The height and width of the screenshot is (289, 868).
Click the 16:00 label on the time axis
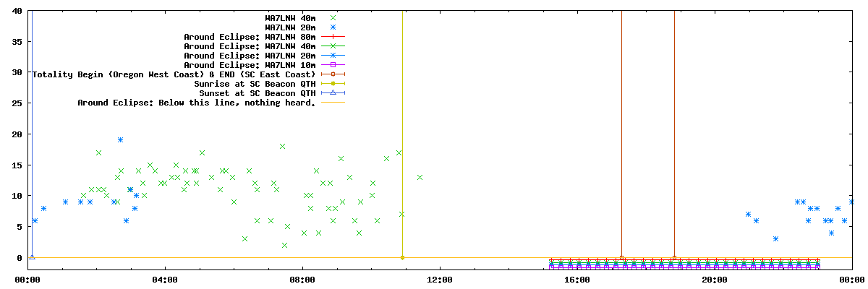pos(577,280)
